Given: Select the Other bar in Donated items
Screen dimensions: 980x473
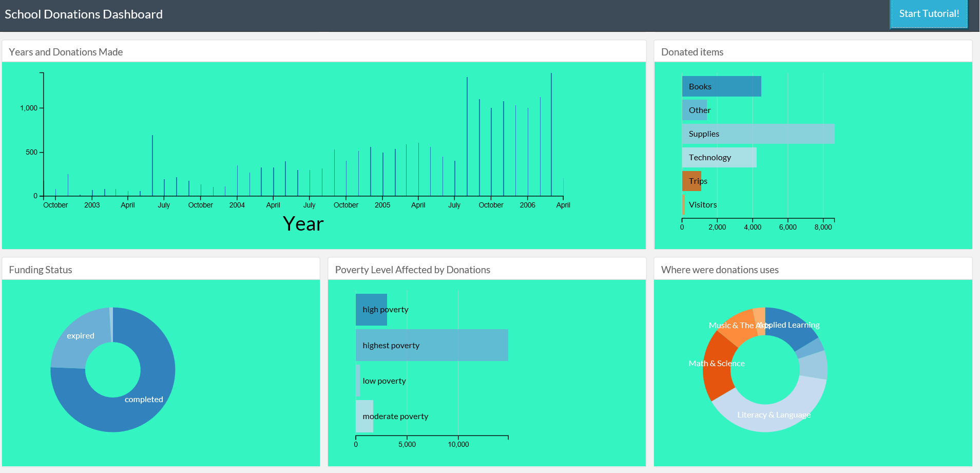Looking at the screenshot, I should click(x=694, y=110).
